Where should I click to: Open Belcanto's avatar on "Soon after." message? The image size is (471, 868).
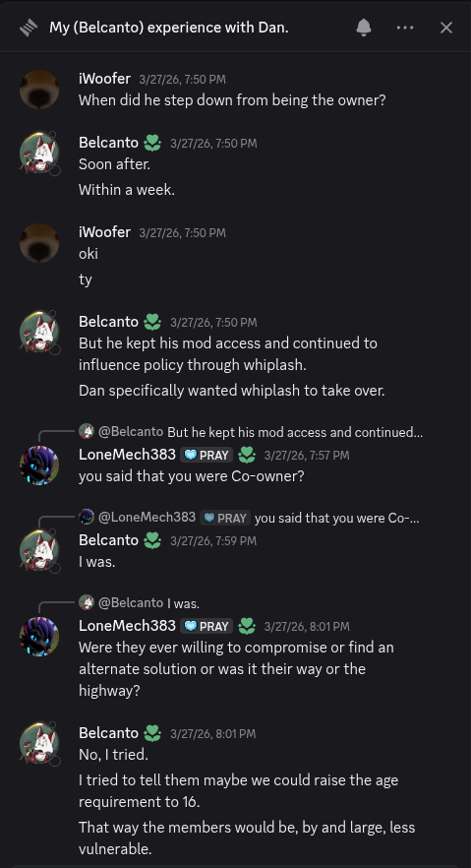tap(39, 154)
